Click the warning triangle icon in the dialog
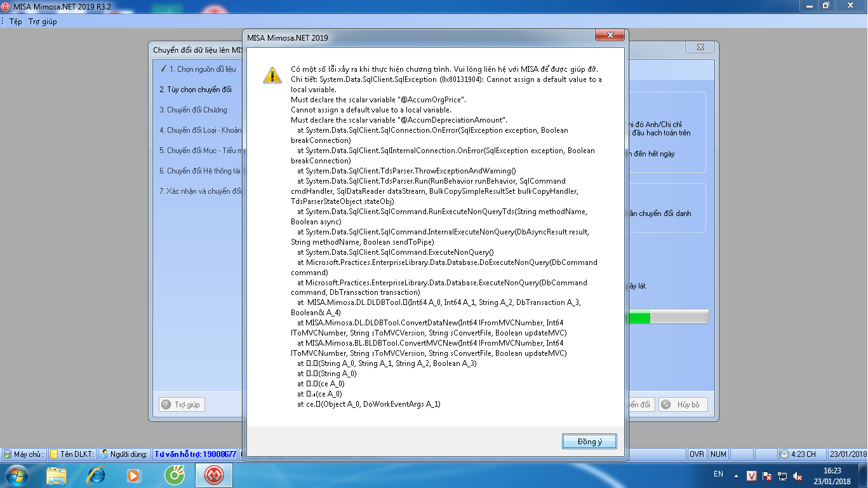Viewport: 868px width, 488px height. coord(272,74)
